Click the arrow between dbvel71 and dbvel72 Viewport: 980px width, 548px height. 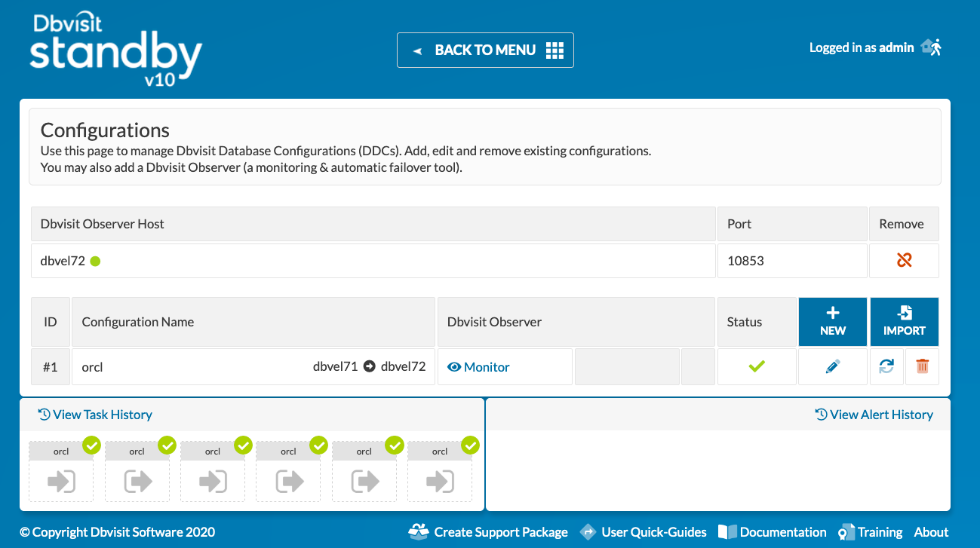pyautogui.click(x=369, y=367)
